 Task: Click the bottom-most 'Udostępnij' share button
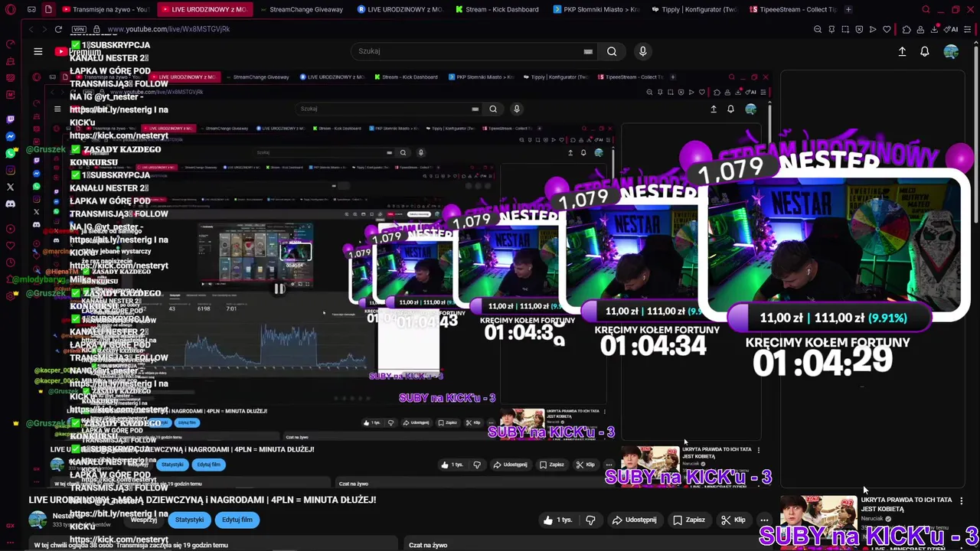[x=635, y=520]
